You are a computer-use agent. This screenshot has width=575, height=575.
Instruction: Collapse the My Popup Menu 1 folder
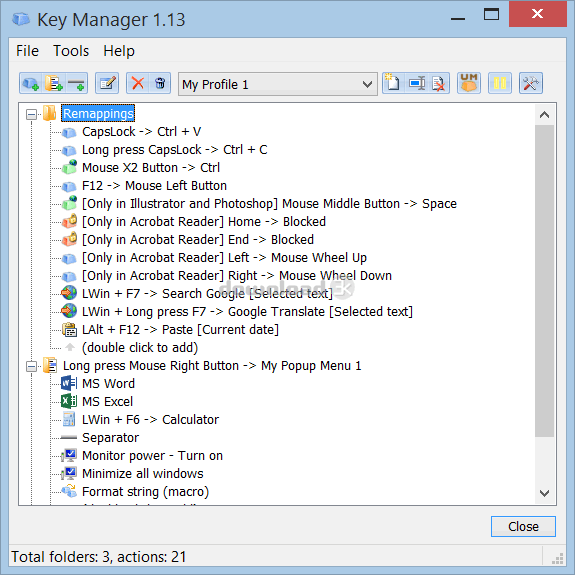[32, 366]
